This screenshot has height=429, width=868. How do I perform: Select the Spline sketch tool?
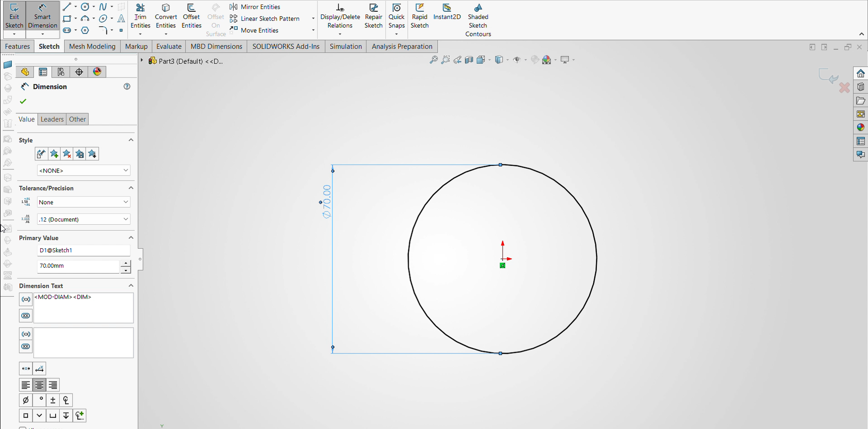103,7
